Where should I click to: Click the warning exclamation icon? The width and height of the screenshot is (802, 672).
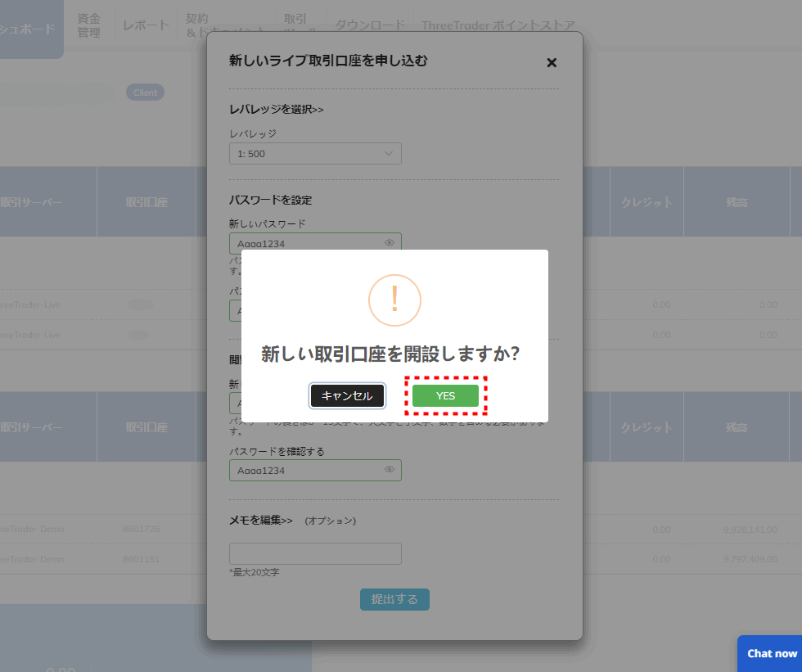[x=394, y=300]
